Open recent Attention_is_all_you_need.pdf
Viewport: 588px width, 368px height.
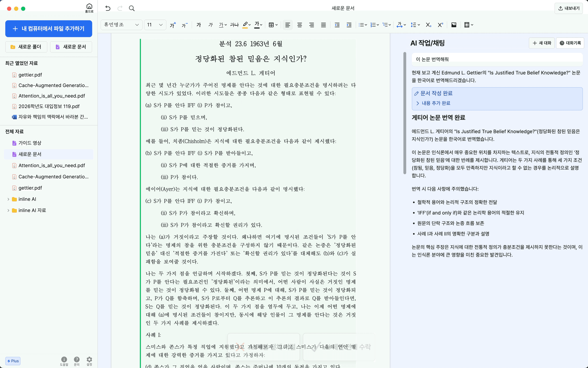[49, 96]
